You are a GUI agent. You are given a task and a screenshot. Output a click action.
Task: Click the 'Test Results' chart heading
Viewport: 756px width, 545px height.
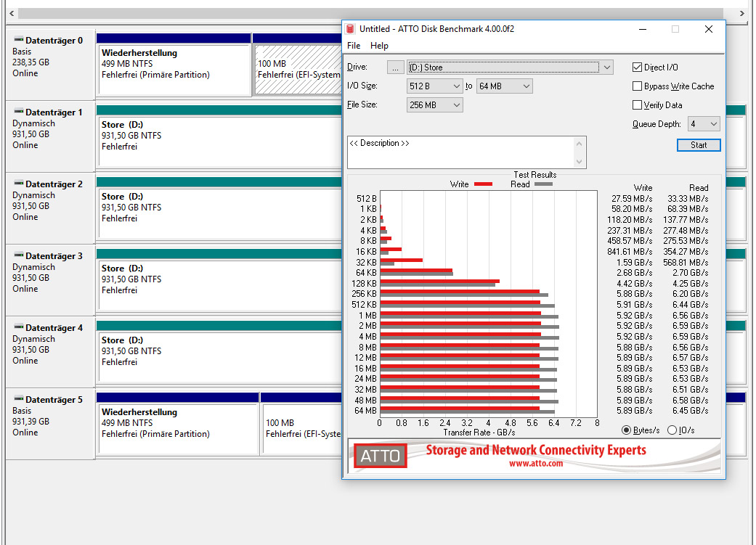tap(535, 174)
